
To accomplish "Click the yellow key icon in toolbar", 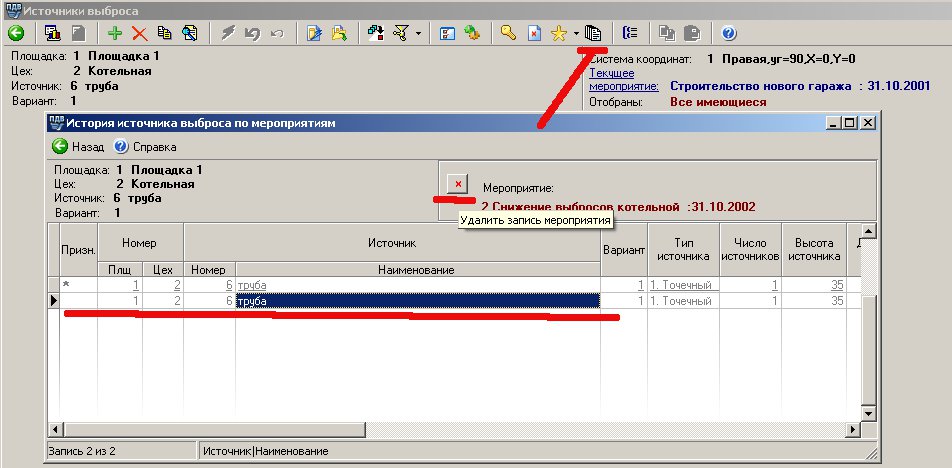I will click(507, 33).
